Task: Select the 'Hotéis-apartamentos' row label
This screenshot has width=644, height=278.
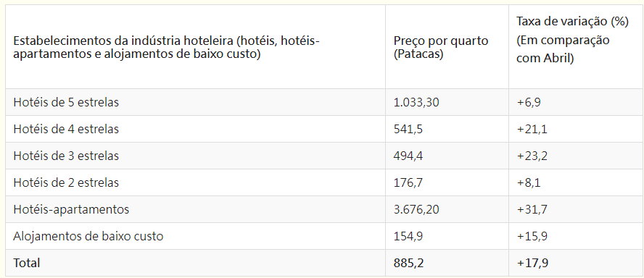Action: pyautogui.click(x=71, y=209)
